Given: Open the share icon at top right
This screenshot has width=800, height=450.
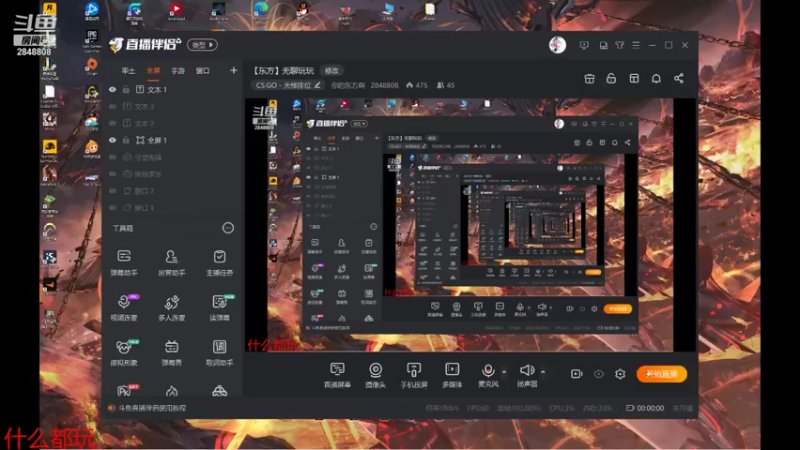Looking at the screenshot, I should [679, 79].
